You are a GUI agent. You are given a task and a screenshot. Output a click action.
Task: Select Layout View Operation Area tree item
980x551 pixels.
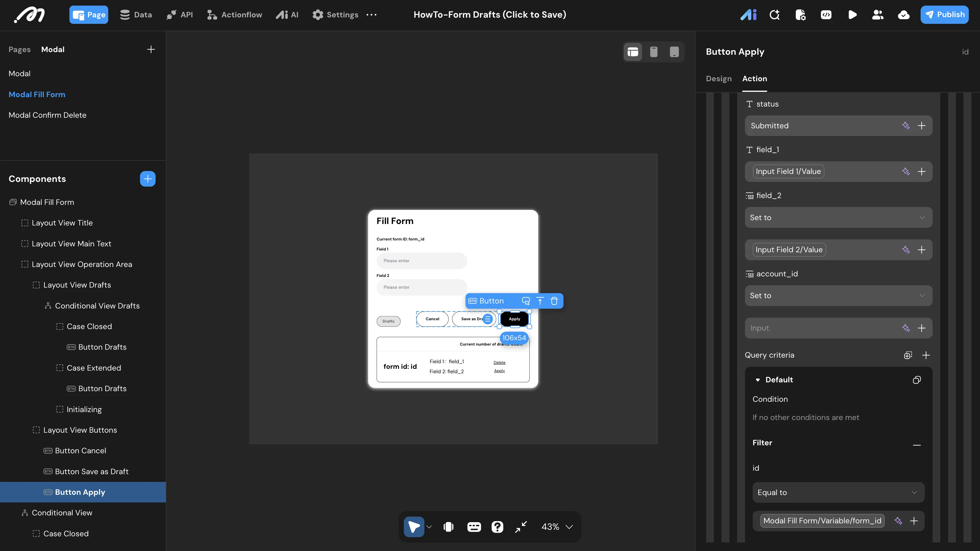click(x=82, y=265)
